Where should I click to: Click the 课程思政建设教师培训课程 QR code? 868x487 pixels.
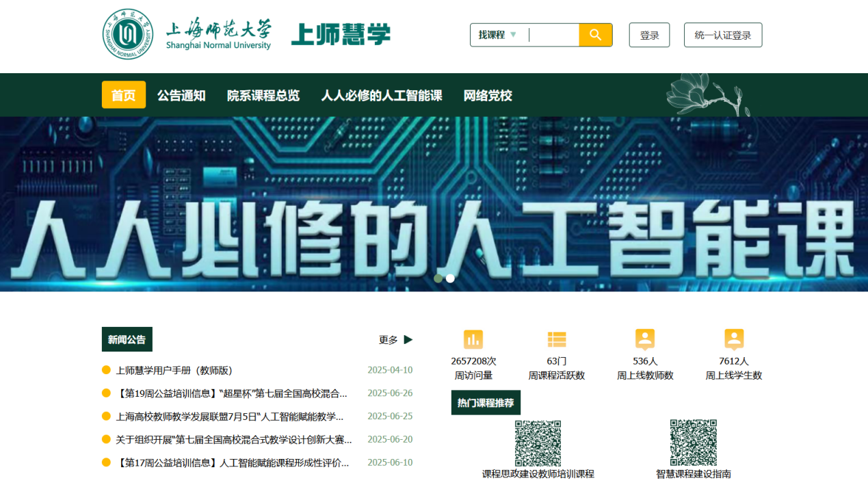click(x=538, y=443)
